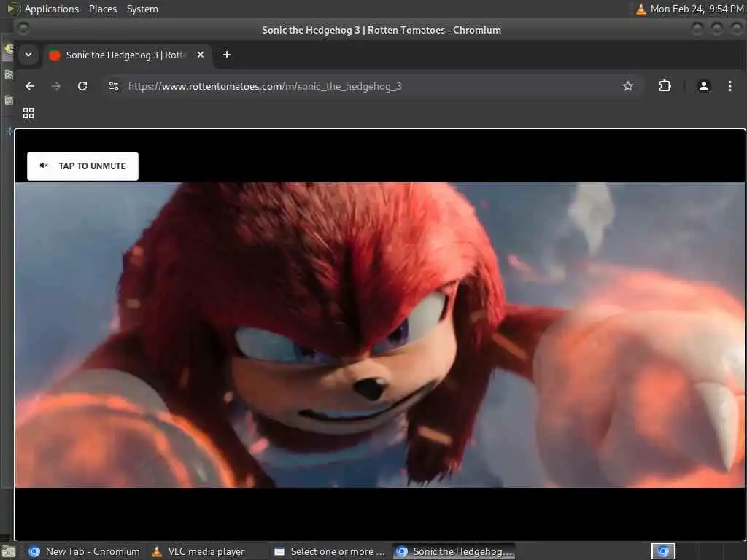Click the forward navigation arrow
Viewport: 747px width, 560px height.
tap(55, 86)
